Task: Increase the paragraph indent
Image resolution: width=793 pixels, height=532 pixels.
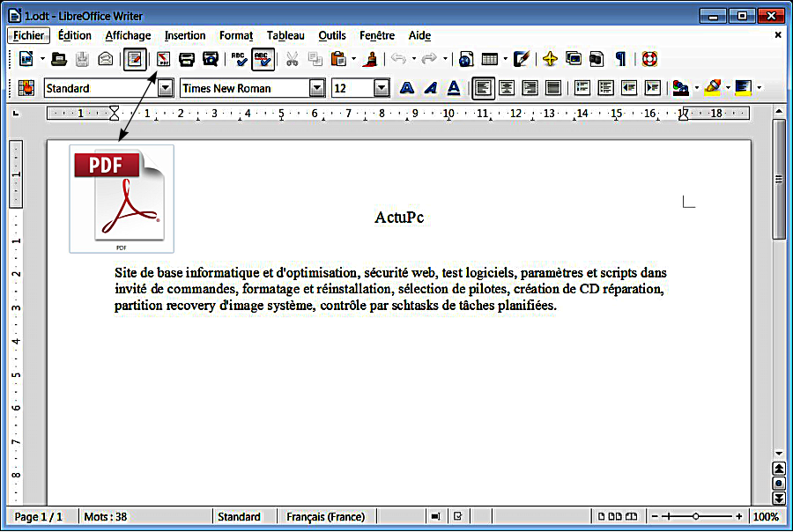Action: point(653,88)
